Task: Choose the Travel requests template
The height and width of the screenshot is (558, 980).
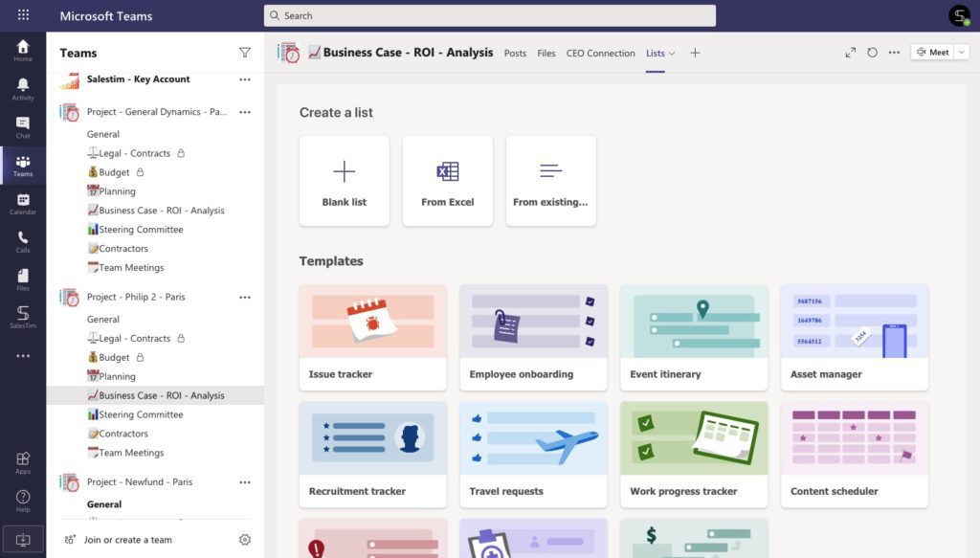Action: click(533, 455)
